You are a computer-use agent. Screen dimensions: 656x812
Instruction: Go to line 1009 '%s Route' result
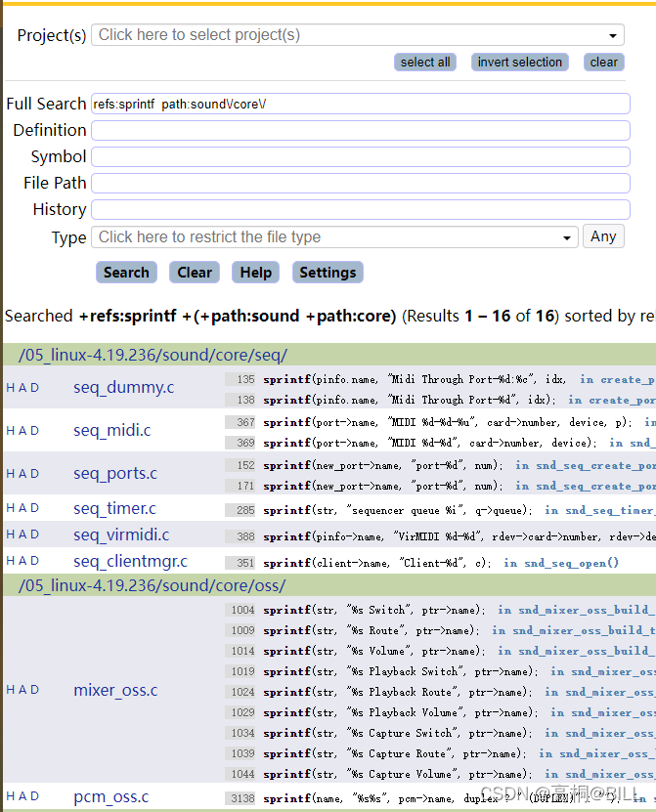241,630
